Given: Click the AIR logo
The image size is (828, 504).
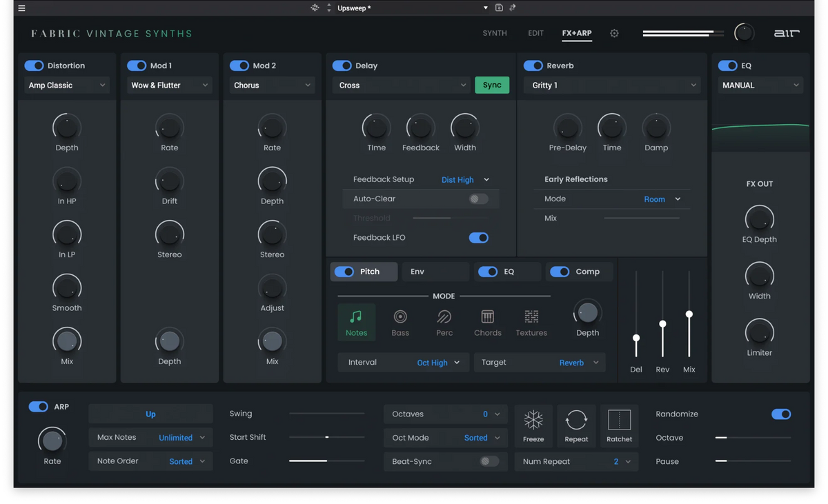Looking at the screenshot, I should (787, 33).
